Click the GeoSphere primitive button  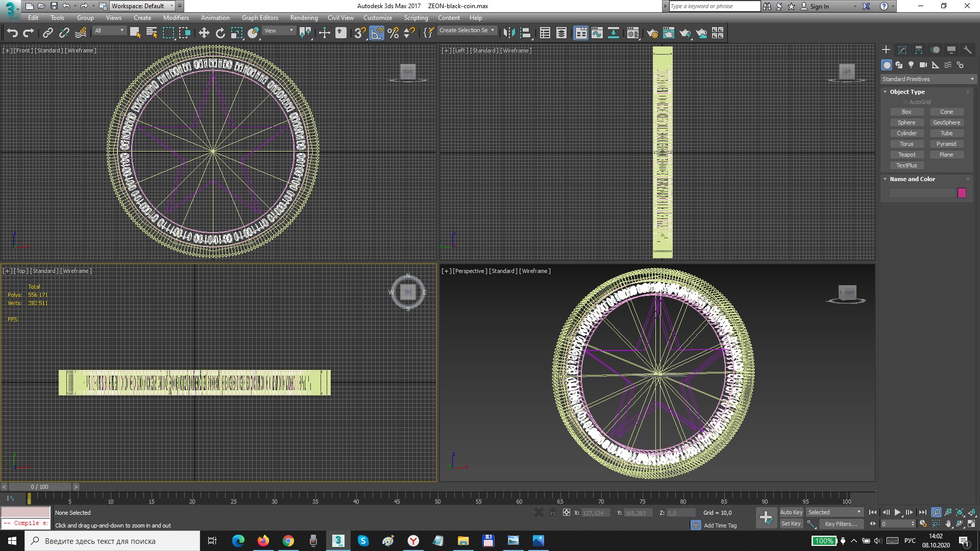coord(946,122)
